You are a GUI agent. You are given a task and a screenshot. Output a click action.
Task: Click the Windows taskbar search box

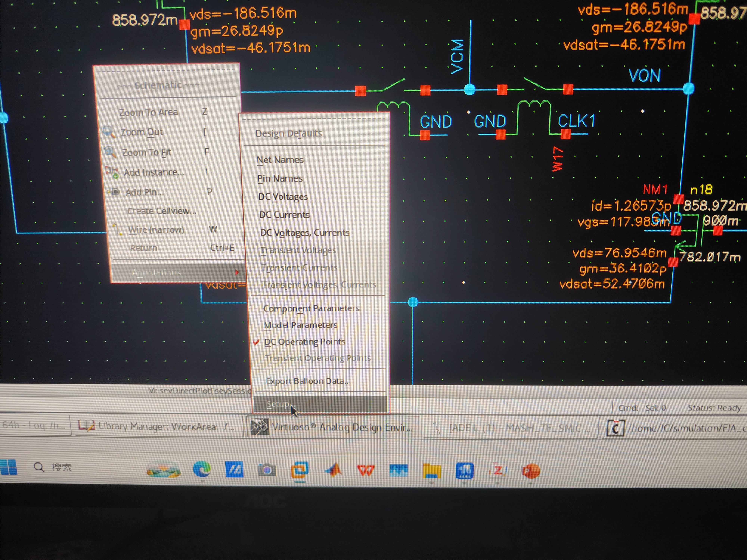point(61,468)
